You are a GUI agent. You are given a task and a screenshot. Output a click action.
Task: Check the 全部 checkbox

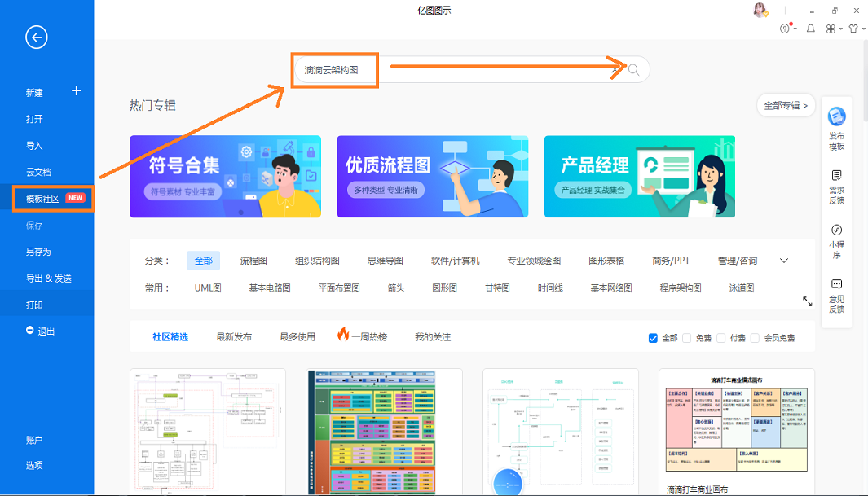[x=653, y=338]
